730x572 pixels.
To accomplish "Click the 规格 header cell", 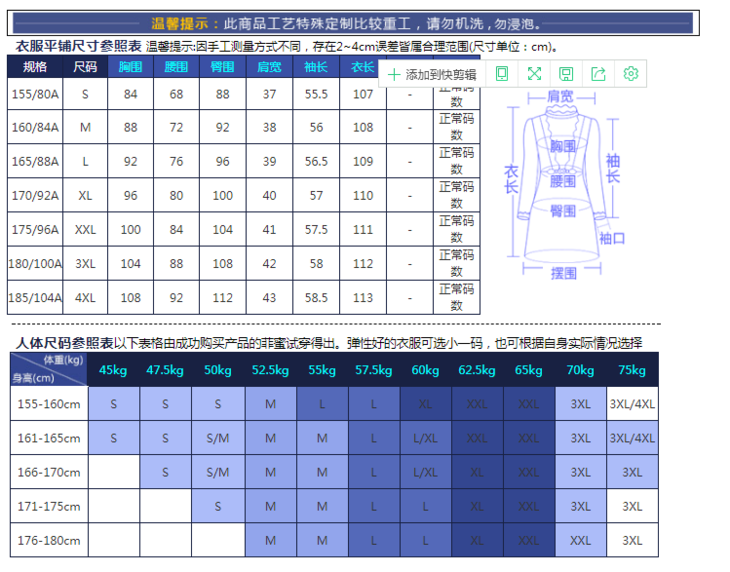I will [35, 67].
